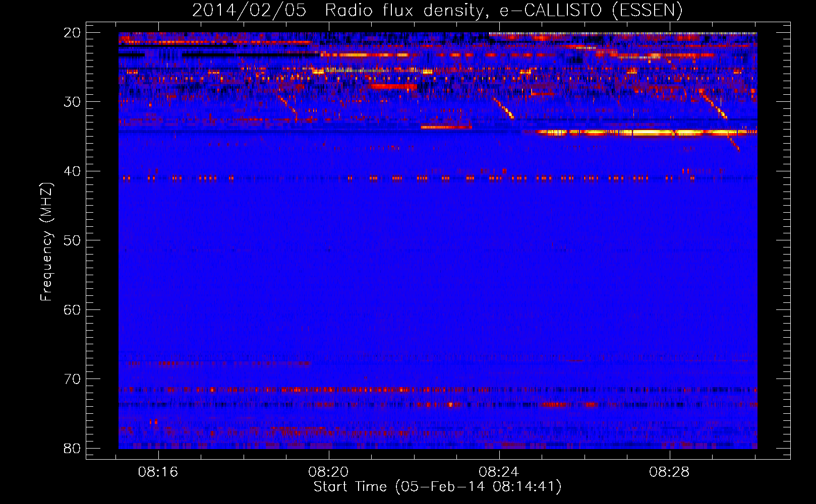This screenshot has width=816, height=504.
Task: Click the 'Start Time (05-Feb-14 08:14:41)' label
Action: pos(437,487)
